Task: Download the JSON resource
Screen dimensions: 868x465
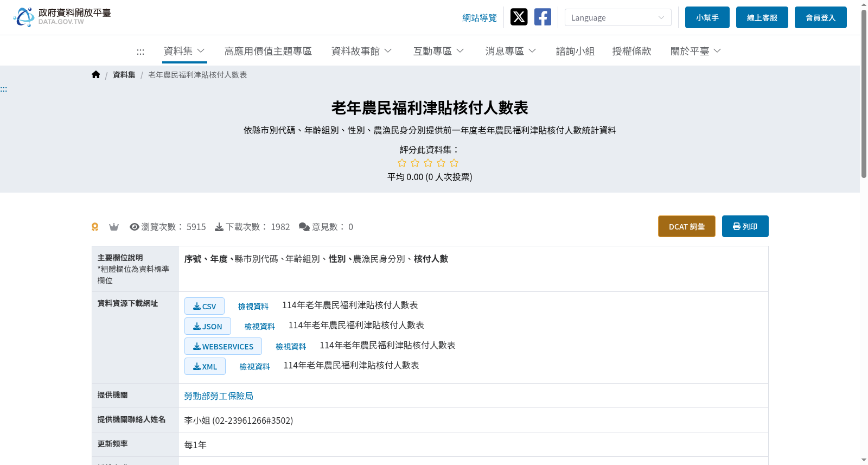Action: (x=208, y=326)
